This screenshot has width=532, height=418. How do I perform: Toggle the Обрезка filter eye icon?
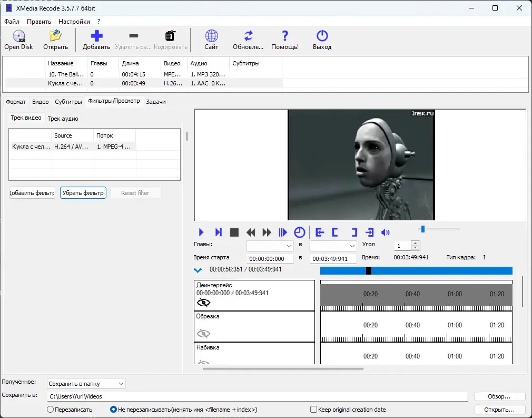click(x=203, y=333)
